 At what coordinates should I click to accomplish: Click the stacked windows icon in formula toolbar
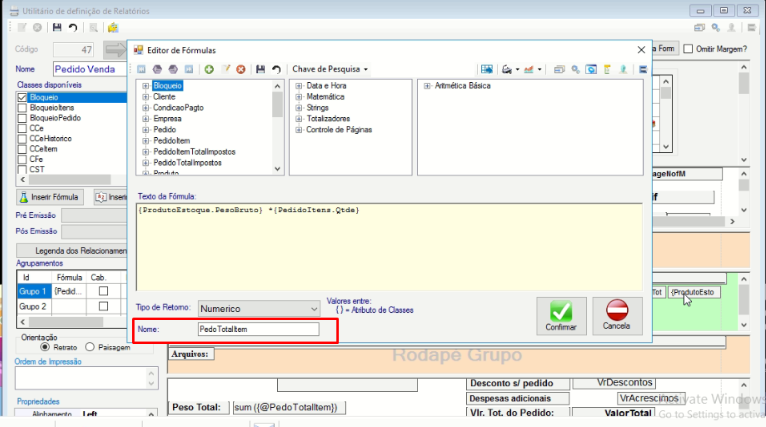click(x=559, y=69)
